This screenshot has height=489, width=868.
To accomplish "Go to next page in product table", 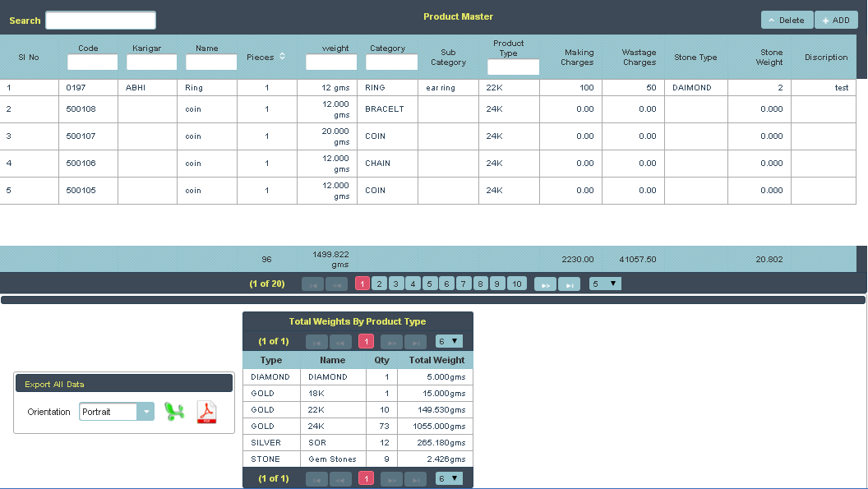I will pyautogui.click(x=545, y=284).
